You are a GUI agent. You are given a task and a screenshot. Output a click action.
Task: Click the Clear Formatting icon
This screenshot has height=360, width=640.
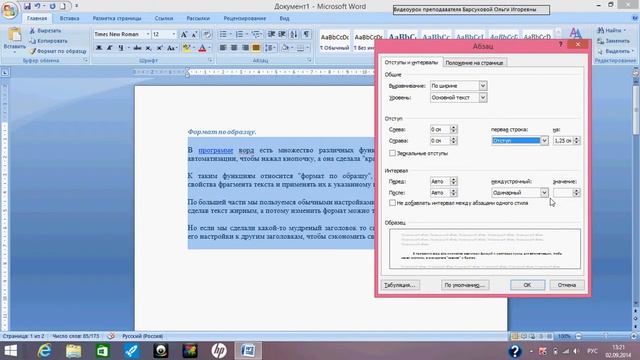(207, 34)
